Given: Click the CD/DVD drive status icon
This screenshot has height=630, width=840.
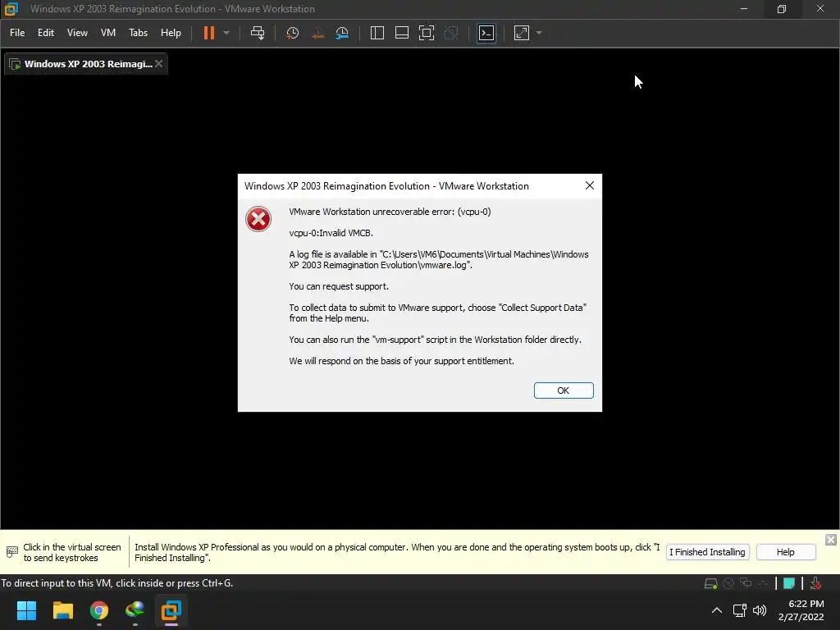Looking at the screenshot, I should [x=728, y=583].
